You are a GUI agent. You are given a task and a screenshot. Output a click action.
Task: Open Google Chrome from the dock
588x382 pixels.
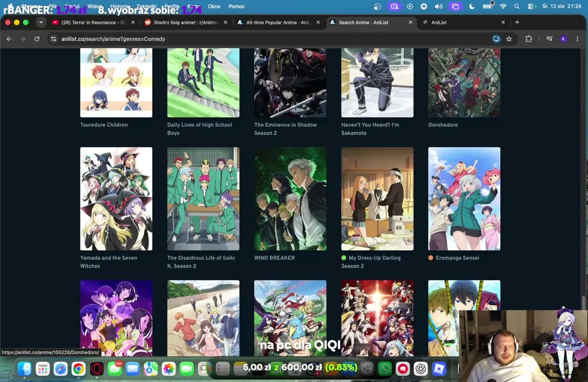click(78, 369)
